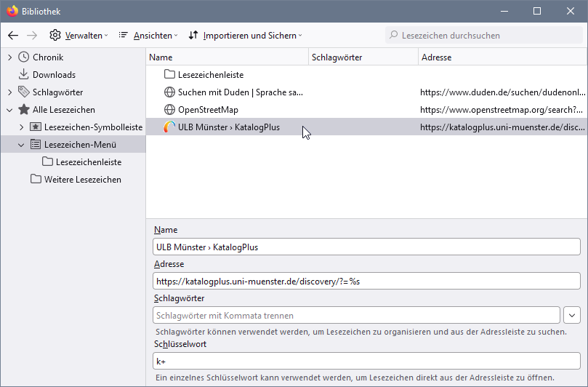
Task: Click the Downloads arrow icon
Action: (x=24, y=74)
